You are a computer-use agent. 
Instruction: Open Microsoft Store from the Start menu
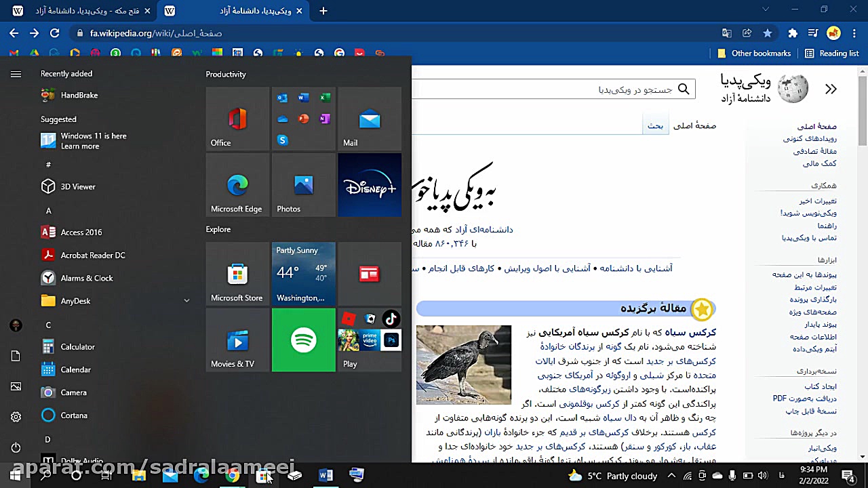(237, 274)
